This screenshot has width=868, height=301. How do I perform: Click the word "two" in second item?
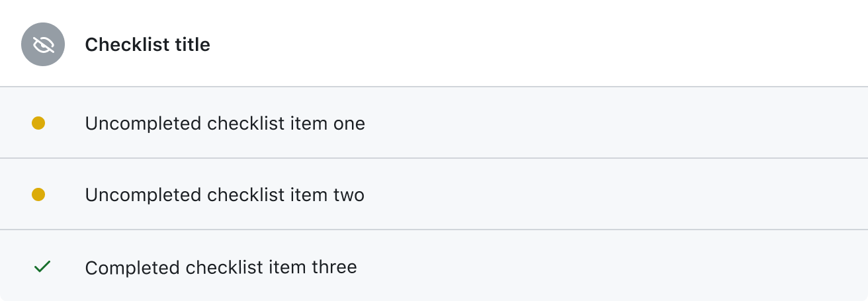click(349, 195)
